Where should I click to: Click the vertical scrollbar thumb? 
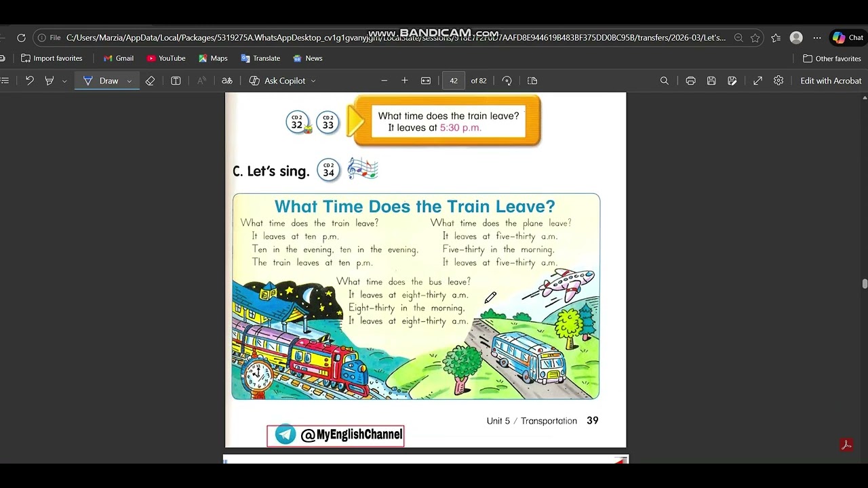point(865,284)
